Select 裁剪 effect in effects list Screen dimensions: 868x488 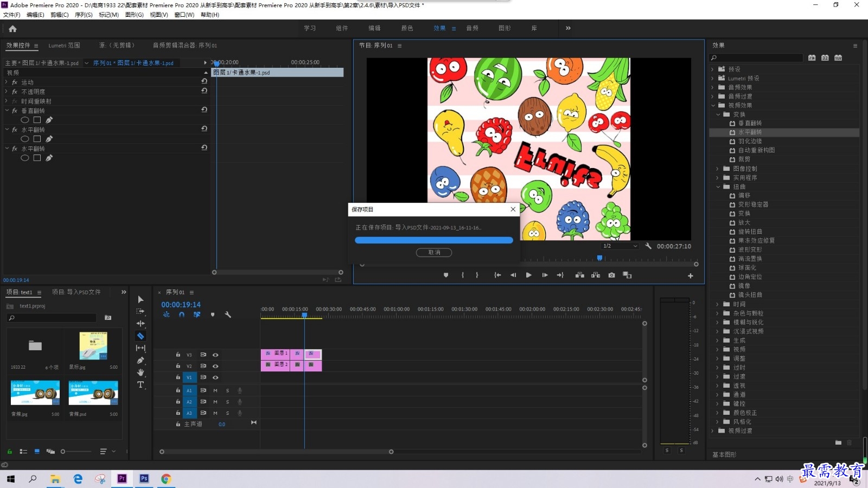[744, 159]
